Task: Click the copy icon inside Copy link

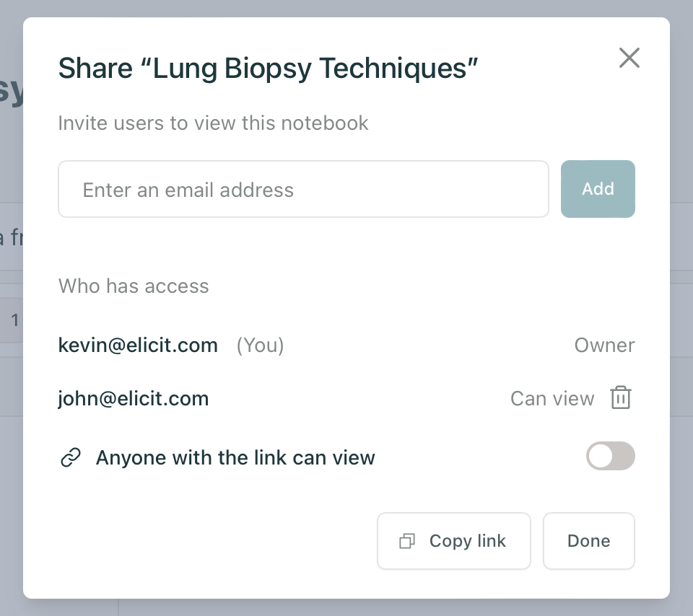Action: (407, 541)
